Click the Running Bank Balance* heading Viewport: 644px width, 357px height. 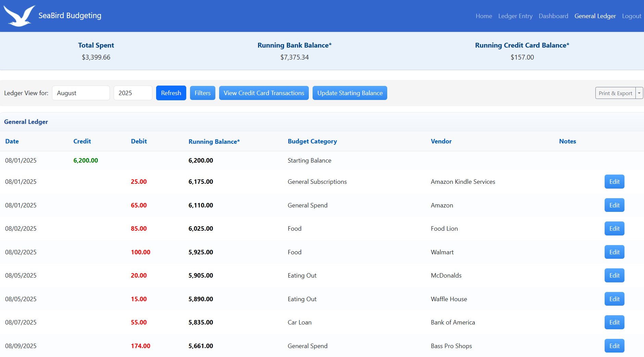pyautogui.click(x=294, y=45)
